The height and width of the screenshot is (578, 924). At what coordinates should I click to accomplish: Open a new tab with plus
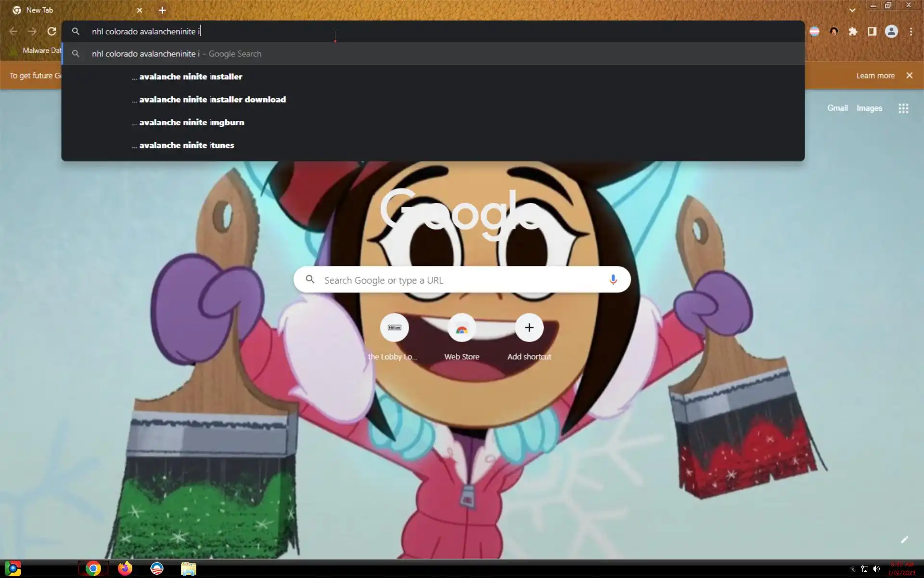pyautogui.click(x=162, y=10)
